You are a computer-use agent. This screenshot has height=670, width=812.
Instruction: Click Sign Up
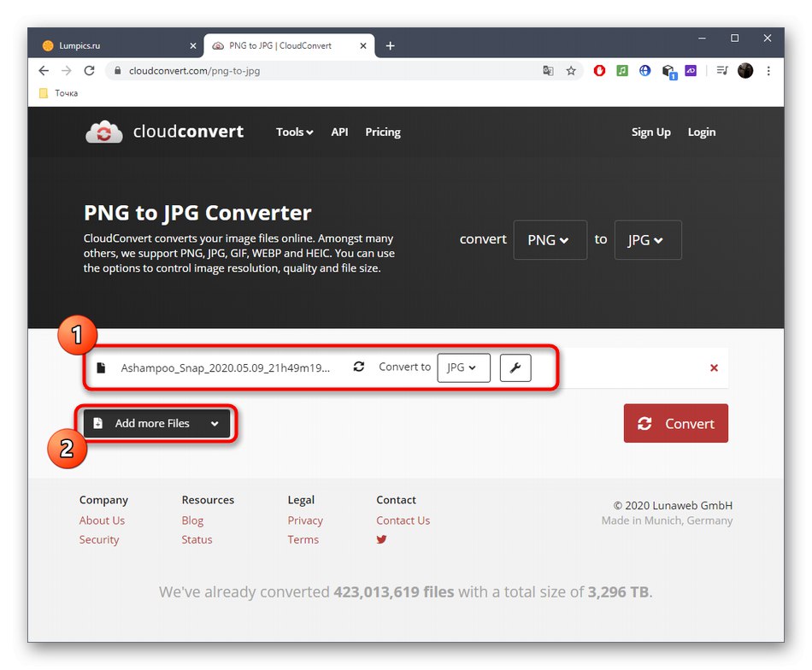click(x=651, y=132)
